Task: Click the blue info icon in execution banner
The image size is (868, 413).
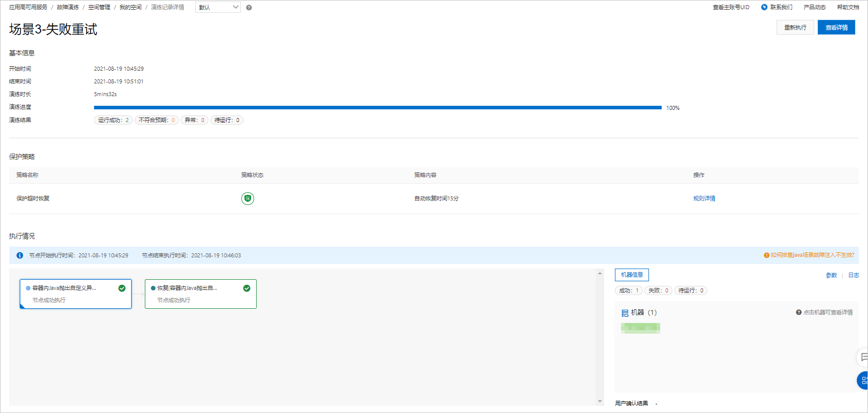Action: tap(20, 255)
